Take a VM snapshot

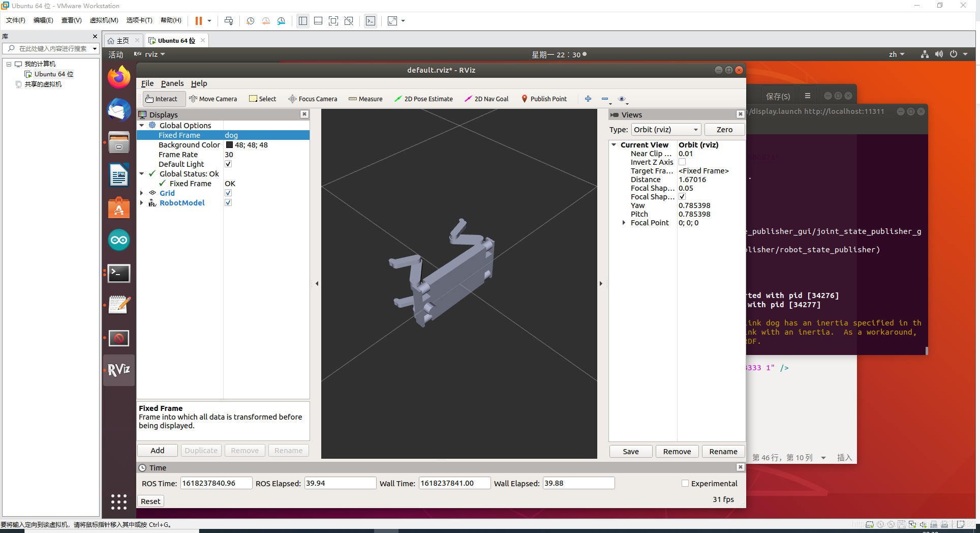coord(250,21)
